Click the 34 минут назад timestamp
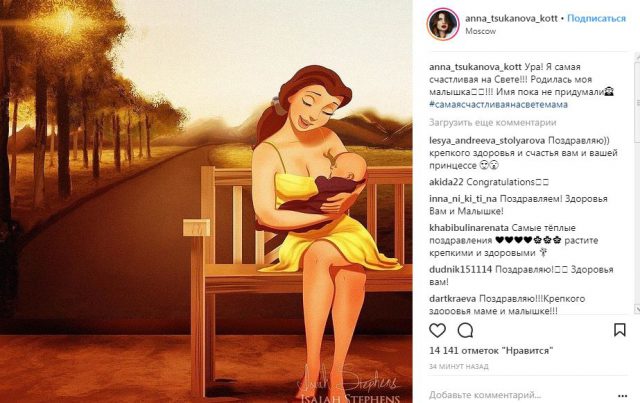This screenshot has width=640, height=403. 458,367
